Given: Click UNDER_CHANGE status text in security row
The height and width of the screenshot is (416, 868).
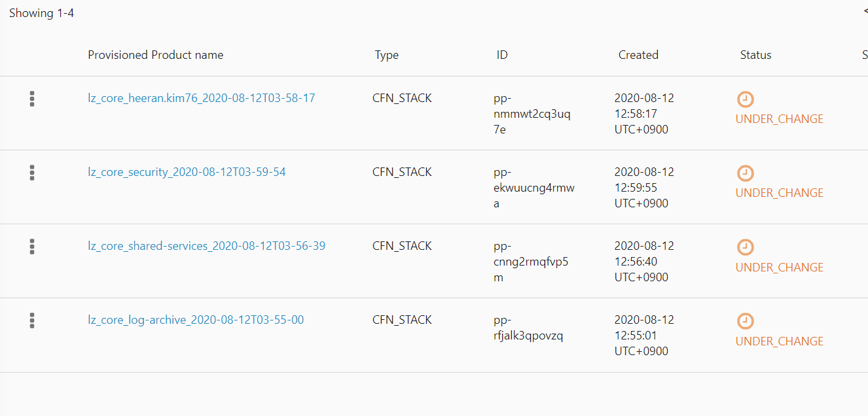Looking at the screenshot, I should 780,193.
